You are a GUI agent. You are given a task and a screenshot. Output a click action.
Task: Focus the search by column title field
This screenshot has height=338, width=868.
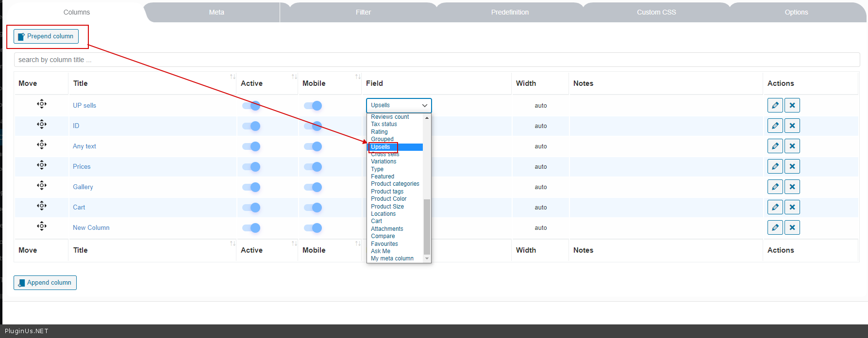[x=436, y=60]
